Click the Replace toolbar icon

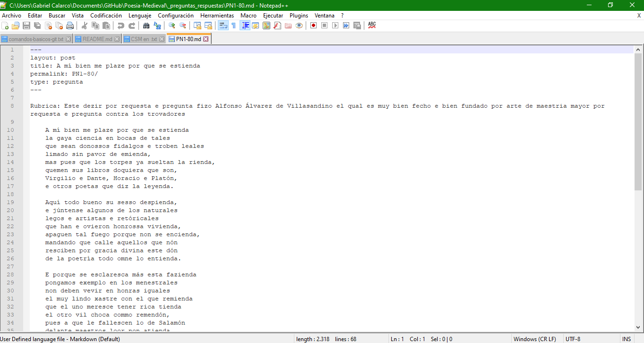157,25
